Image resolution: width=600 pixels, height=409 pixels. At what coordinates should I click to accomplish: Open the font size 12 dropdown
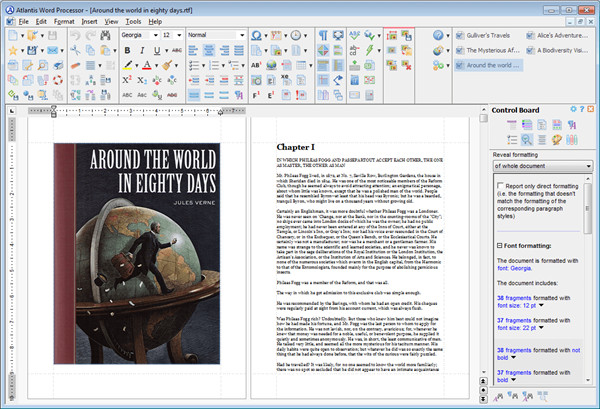[179, 35]
